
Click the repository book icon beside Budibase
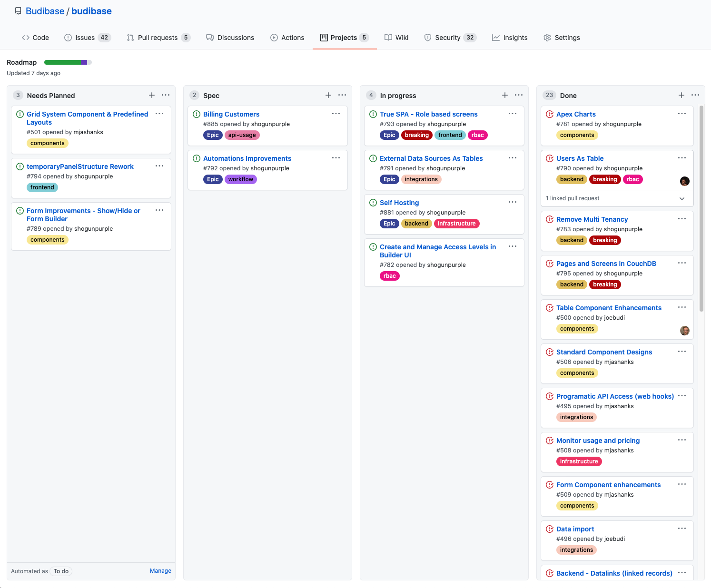pos(18,10)
